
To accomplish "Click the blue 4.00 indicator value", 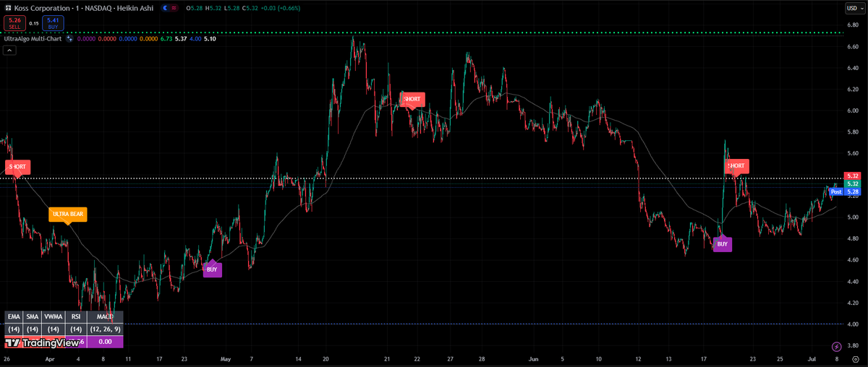I will click(195, 38).
